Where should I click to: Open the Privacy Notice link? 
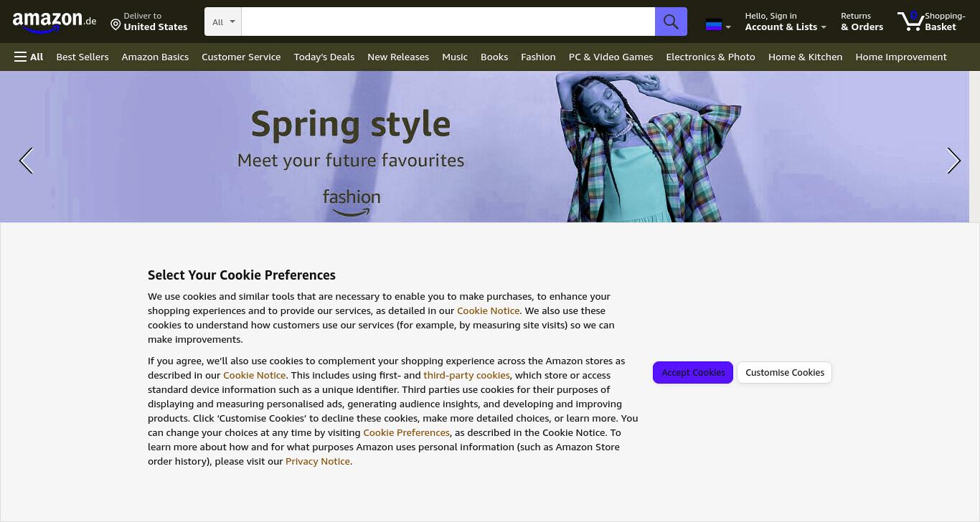pos(318,461)
